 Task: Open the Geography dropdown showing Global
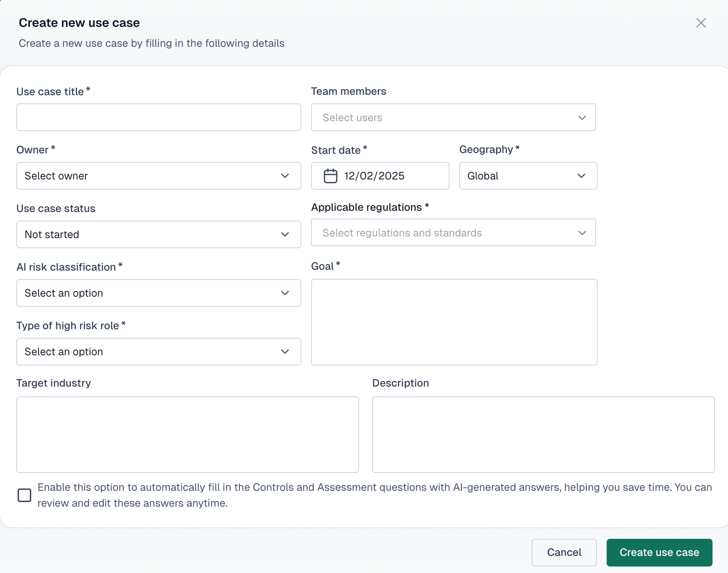coord(528,176)
